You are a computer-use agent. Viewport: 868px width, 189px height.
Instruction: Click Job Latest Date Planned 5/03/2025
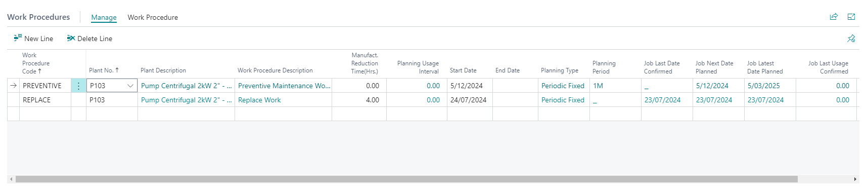764,86
